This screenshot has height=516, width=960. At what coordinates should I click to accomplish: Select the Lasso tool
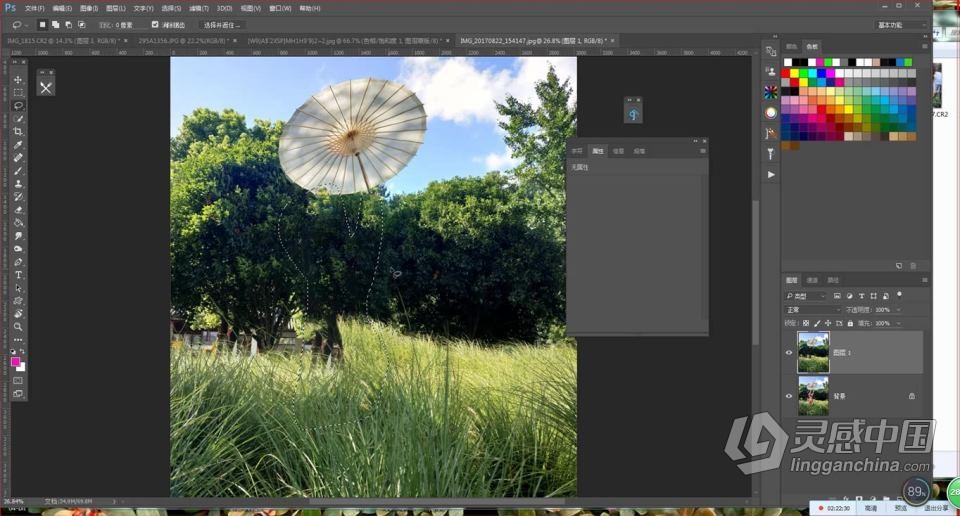[x=18, y=105]
